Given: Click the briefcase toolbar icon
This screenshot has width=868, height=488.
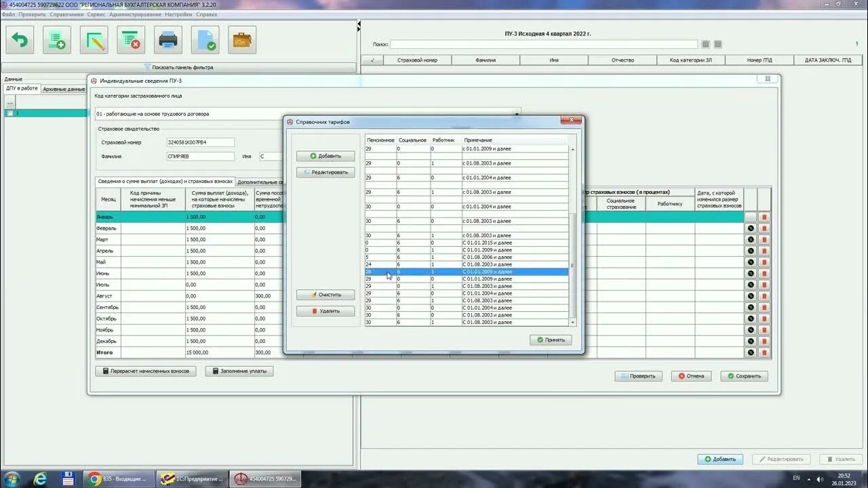Looking at the screenshot, I should click(242, 40).
